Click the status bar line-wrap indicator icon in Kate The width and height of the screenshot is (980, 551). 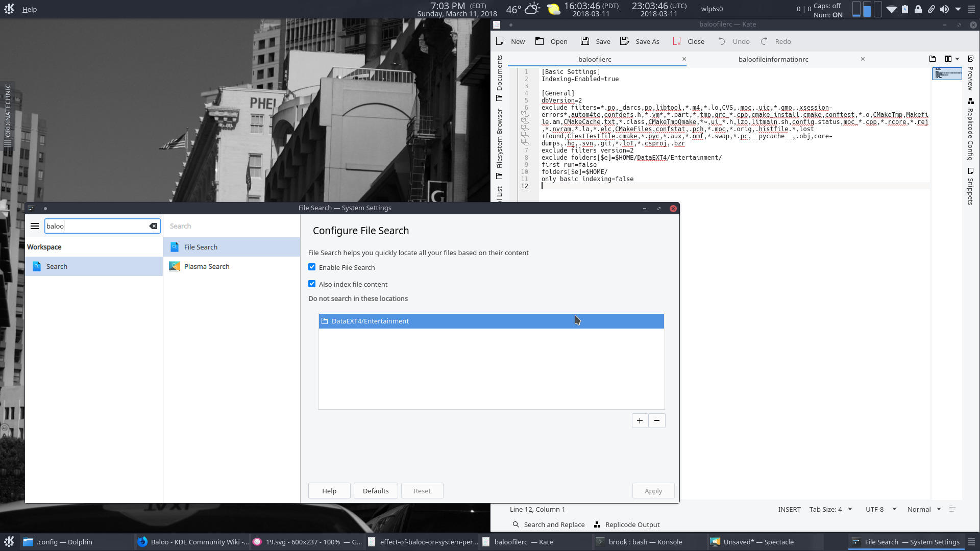click(x=952, y=509)
